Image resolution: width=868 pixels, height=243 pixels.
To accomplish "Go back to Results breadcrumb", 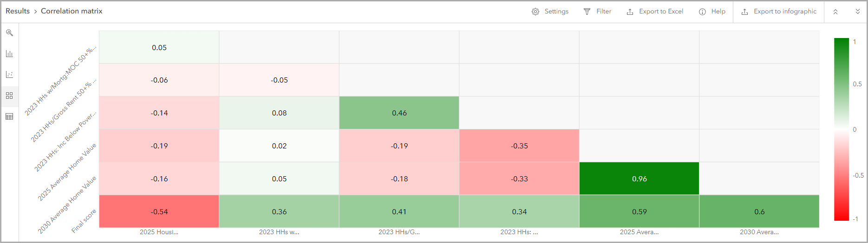I will click(18, 11).
